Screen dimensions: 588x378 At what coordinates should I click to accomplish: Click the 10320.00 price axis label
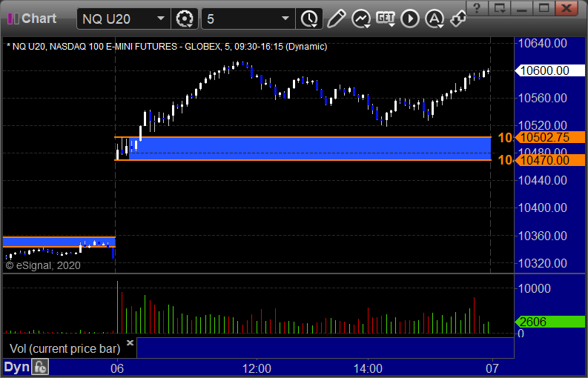click(x=542, y=263)
